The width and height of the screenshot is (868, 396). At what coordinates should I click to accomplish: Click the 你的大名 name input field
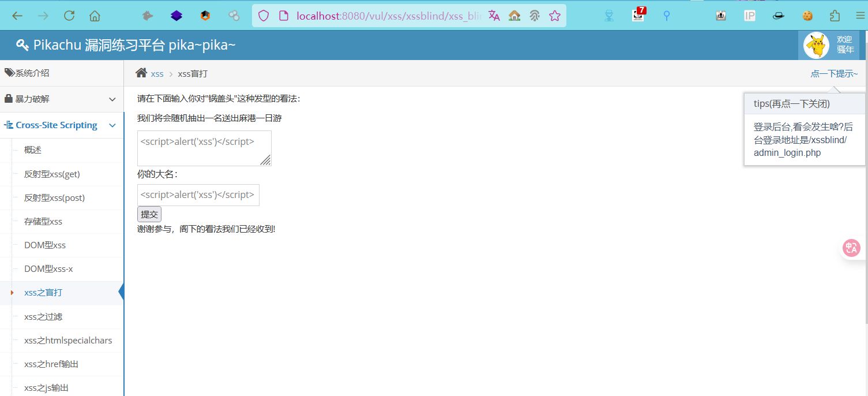point(198,195)
